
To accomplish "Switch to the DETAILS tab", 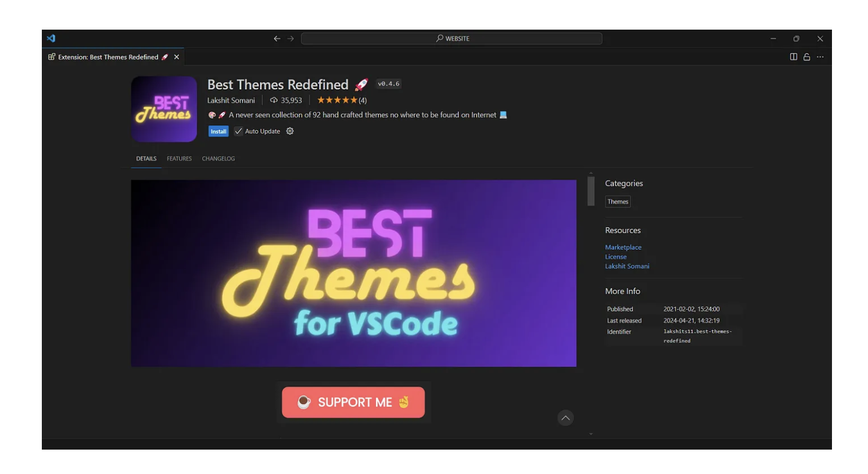I will click(x=146, y=159).
